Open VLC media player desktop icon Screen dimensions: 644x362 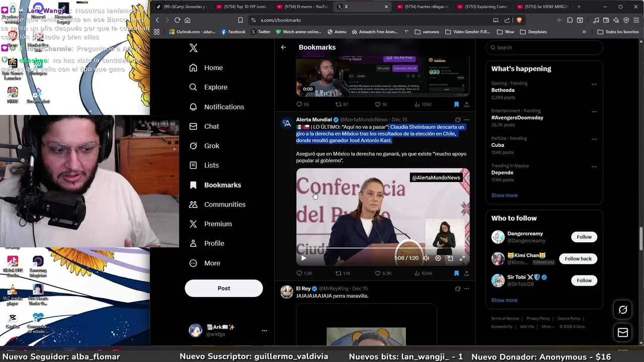[13, 294]
